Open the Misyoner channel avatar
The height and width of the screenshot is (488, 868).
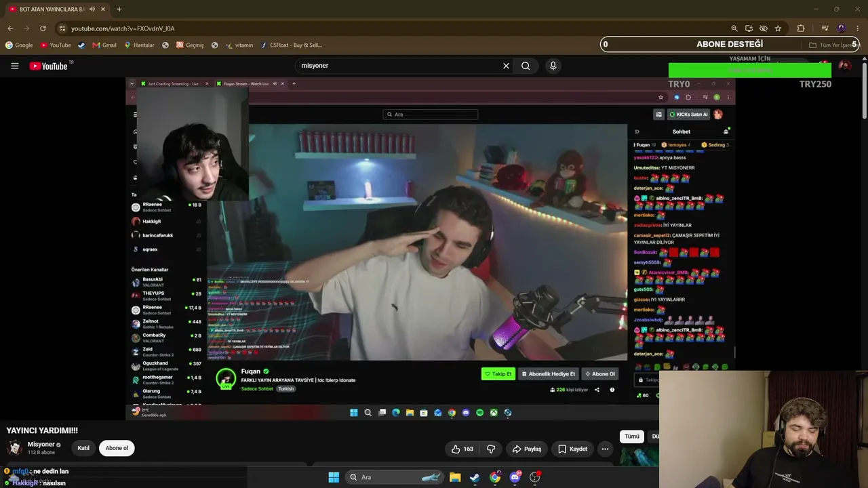14,448
